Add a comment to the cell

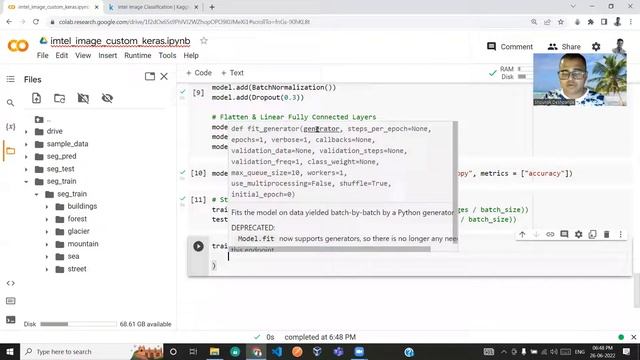click(x=564, y=234)
